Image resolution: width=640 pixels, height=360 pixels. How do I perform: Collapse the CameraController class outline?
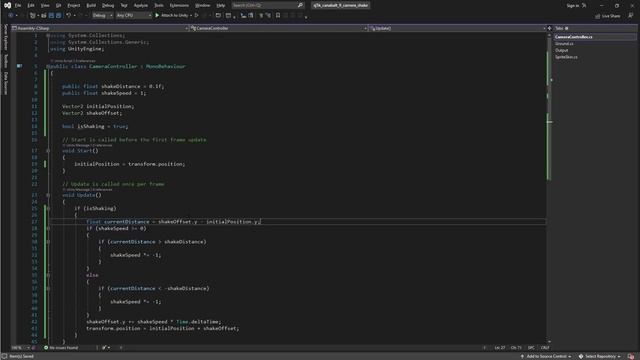(48, 67)
